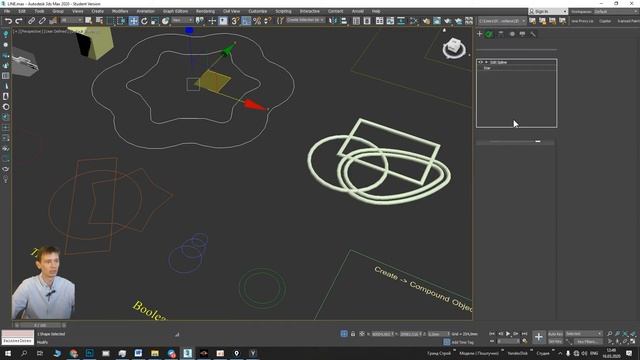Open the File menu

coord(7,11)
